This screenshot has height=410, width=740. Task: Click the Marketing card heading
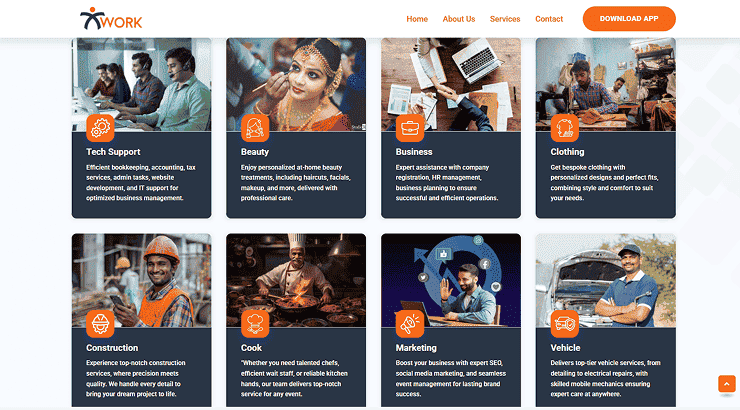click(417, 348)
